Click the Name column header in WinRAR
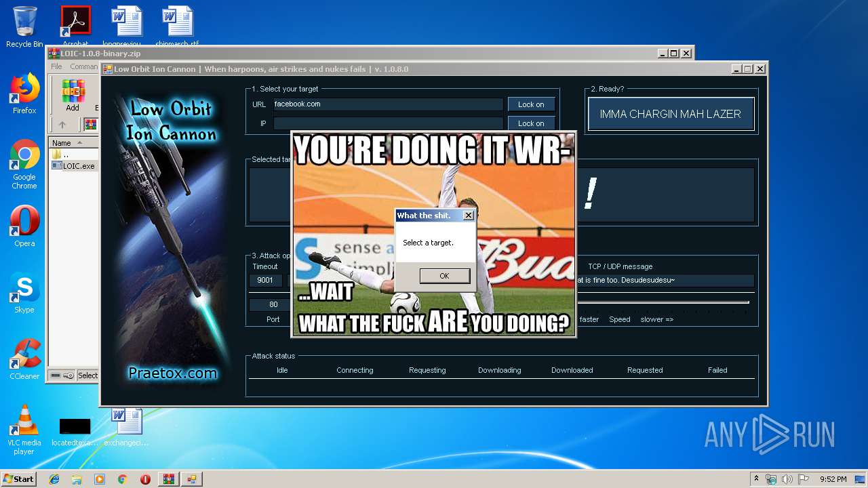Image resolution: width=868 pixels, height=488 pixels. click(73, 143)
